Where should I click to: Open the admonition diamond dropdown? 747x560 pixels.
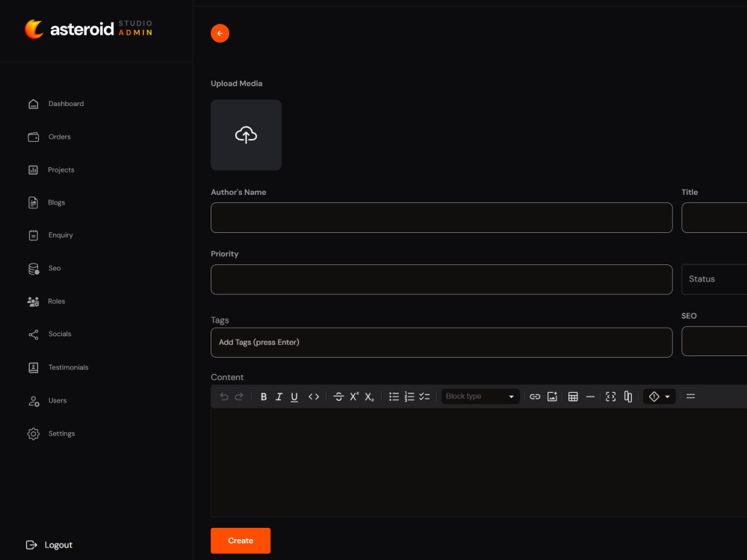click(660, 396)
